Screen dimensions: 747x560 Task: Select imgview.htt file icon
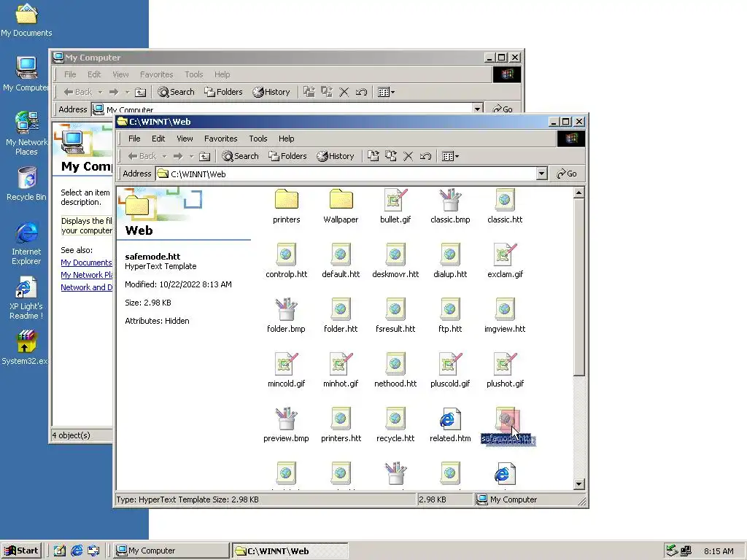(x=505, y=308)
